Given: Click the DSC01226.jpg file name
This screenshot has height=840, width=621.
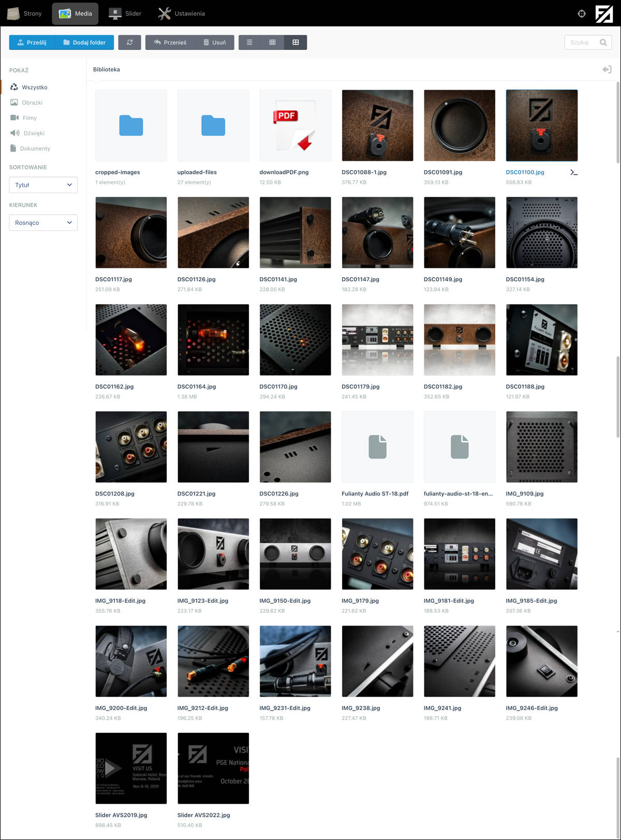Looking at the screenshot, I should pyautogui.click(x=279, y=494).
